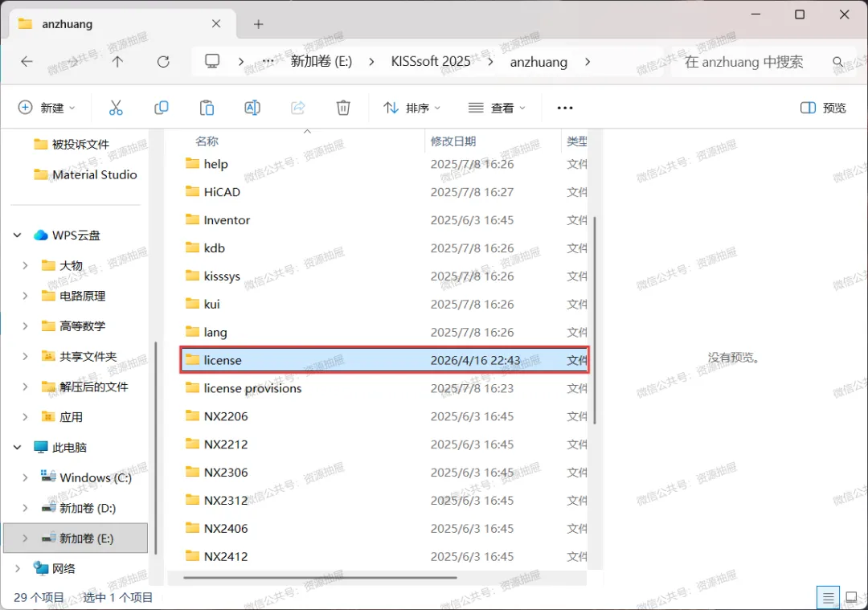Image resolution: width=868 pixels, height=610 pixels.
Task: Sort by 名称 column header
Action: pyautogui.click(x=207, y=141)
